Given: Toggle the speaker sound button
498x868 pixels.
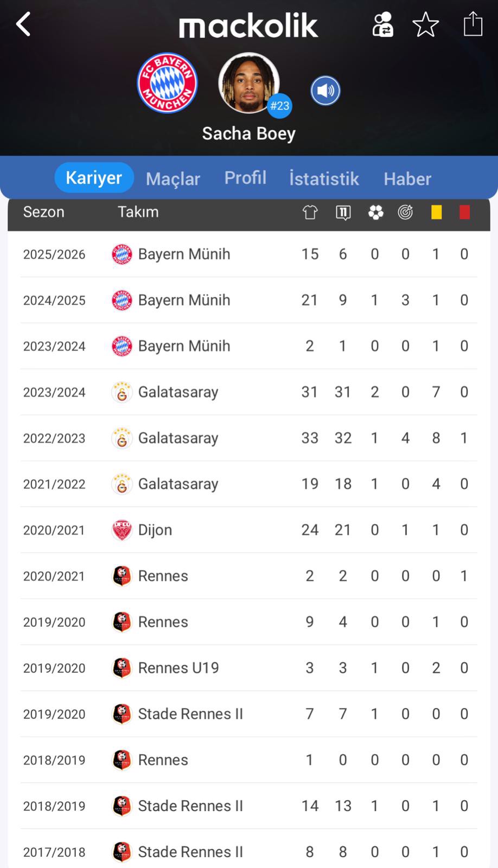Looking at the screenshot, I should [325, 91].
